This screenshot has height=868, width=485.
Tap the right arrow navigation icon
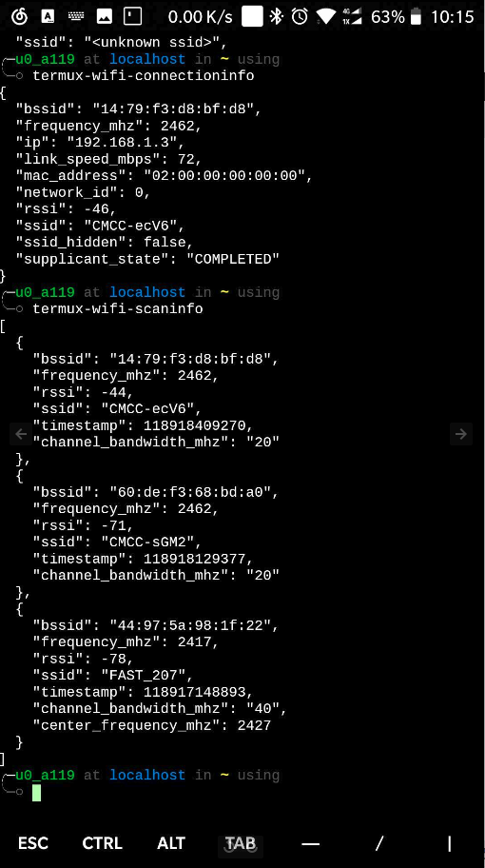pyautogui.click(x=461, y=434)
